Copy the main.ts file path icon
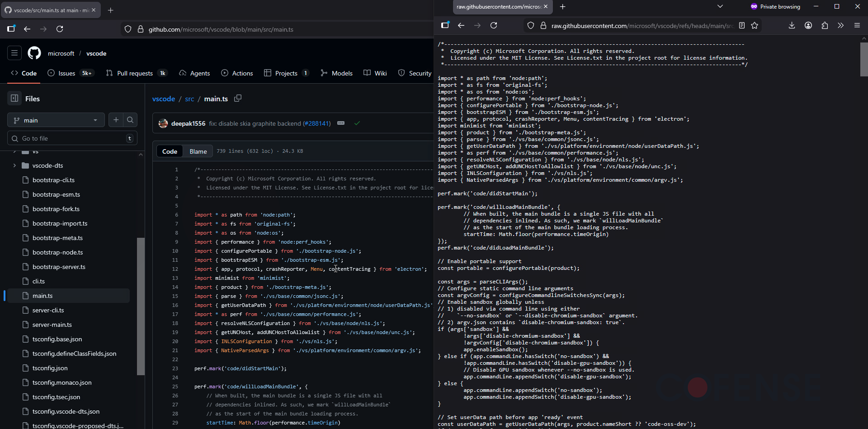 (238, 98)
